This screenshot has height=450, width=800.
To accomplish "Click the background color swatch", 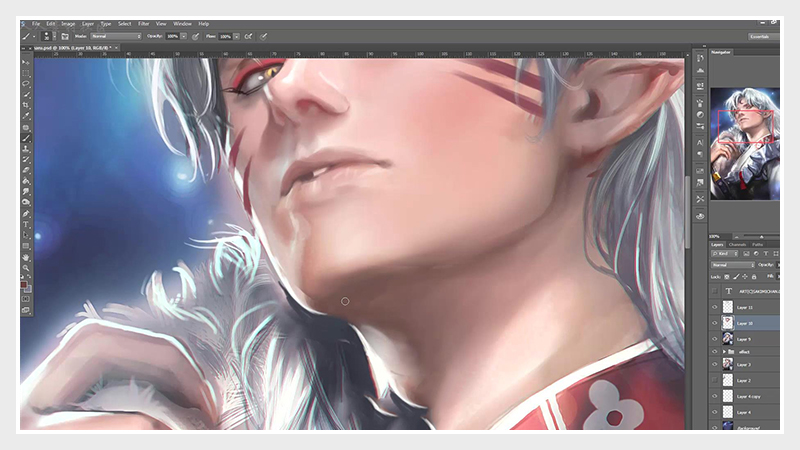I will click(28, 289).
